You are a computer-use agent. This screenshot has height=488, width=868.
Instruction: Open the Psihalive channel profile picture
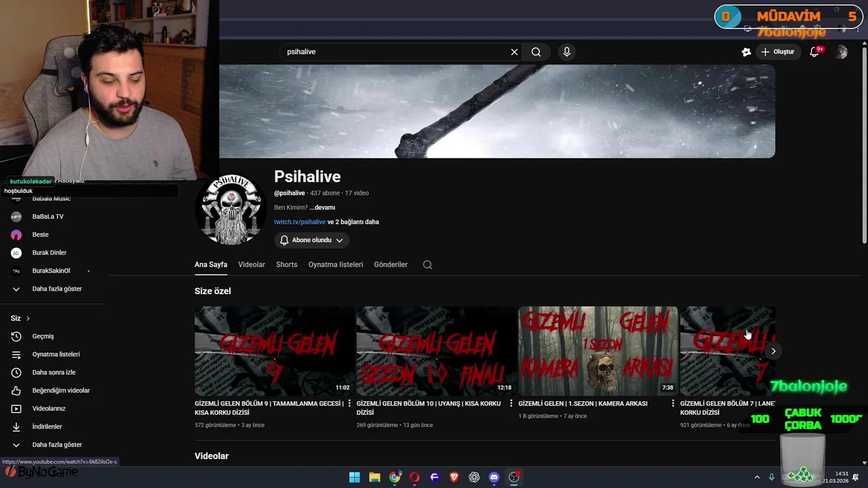pos(231,208)
